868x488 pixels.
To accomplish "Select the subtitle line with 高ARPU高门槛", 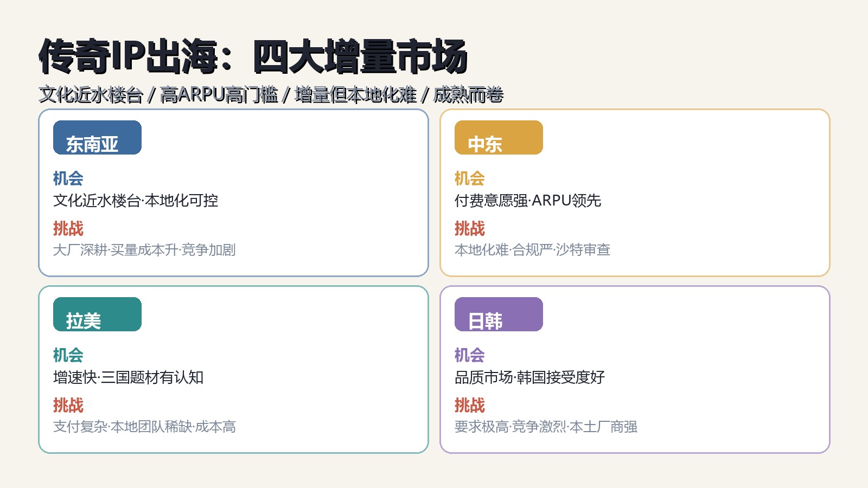I will (x=271, y=95).
